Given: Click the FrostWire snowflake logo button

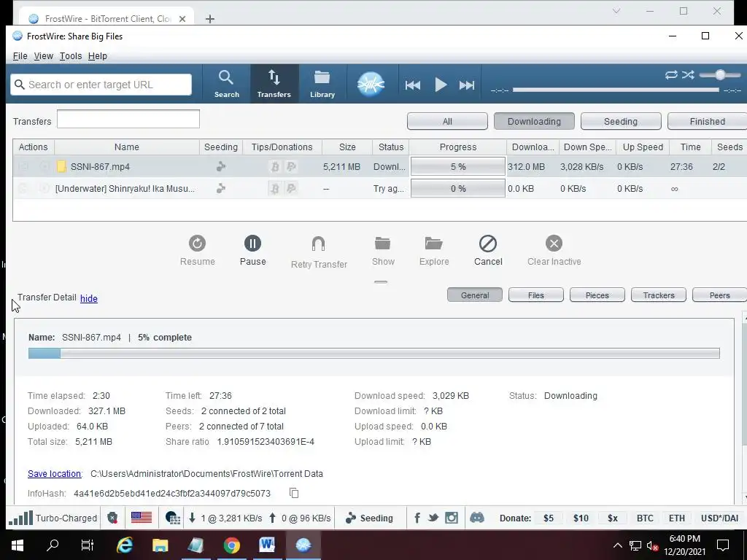Looking at the screenshot, I should [371, 85].
